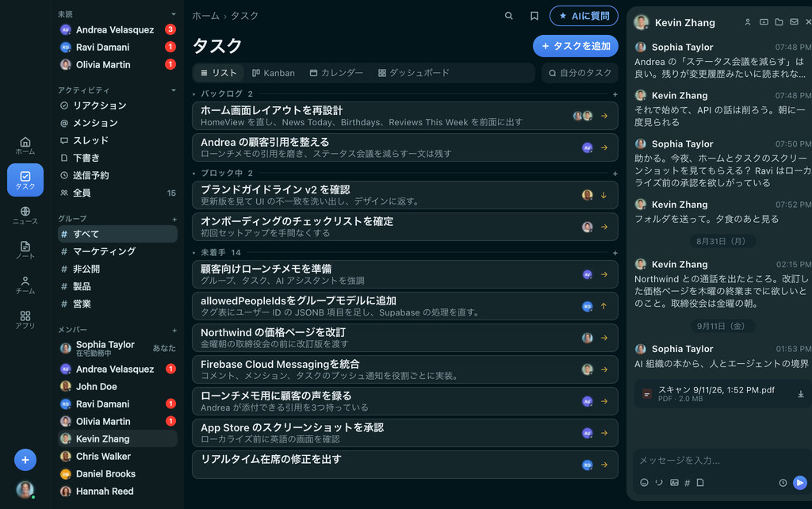The width and height of the screenshot is (812, 509).
Task: Add a task to the バックログ group
Action: (x=615, y=94)
